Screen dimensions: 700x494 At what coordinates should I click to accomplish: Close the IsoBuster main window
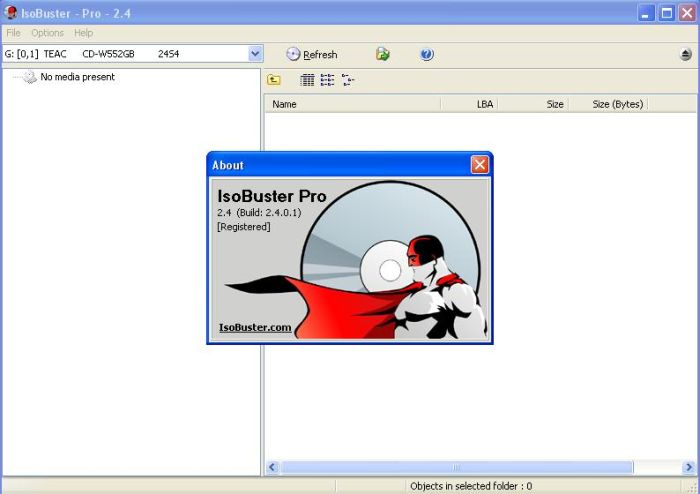pyautogui.click(x=688, y=13)
